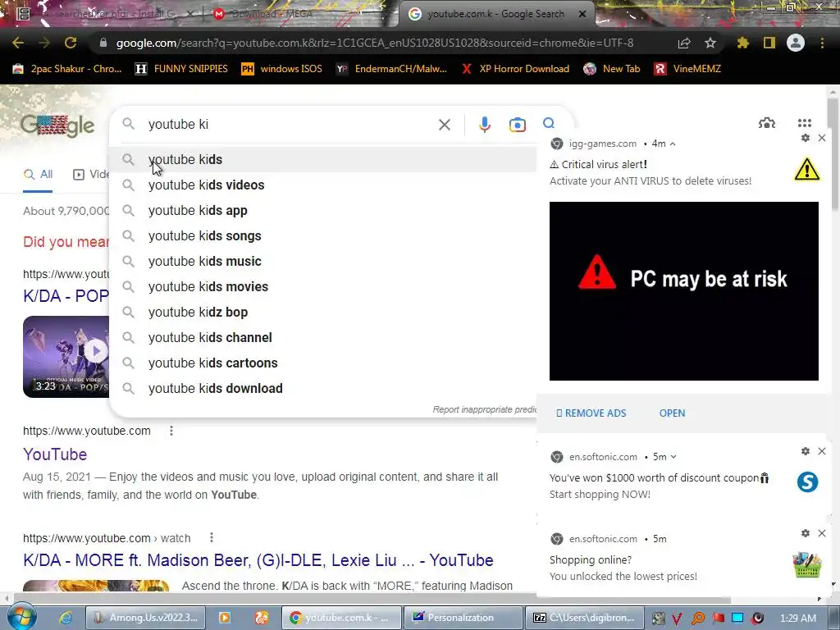
Task: Open the Extensions puzzle icon
Action: [x=743, y=43]
